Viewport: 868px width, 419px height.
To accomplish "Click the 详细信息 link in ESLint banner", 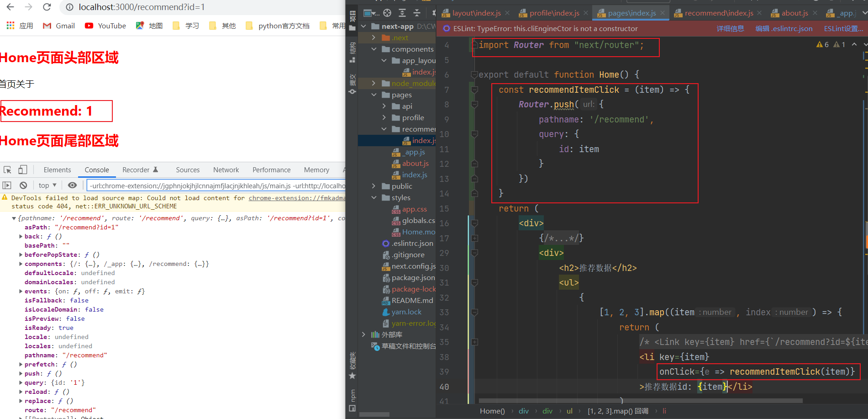I will coord(730,28).
